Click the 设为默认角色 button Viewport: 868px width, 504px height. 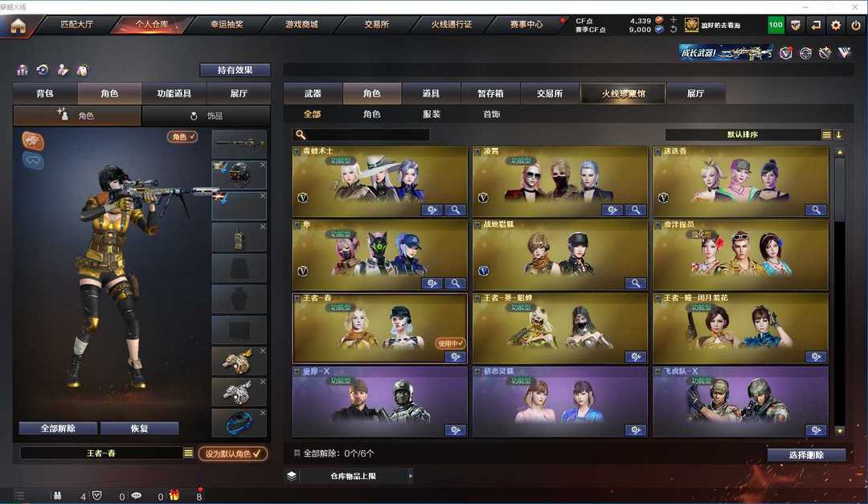tap(233, 453)
